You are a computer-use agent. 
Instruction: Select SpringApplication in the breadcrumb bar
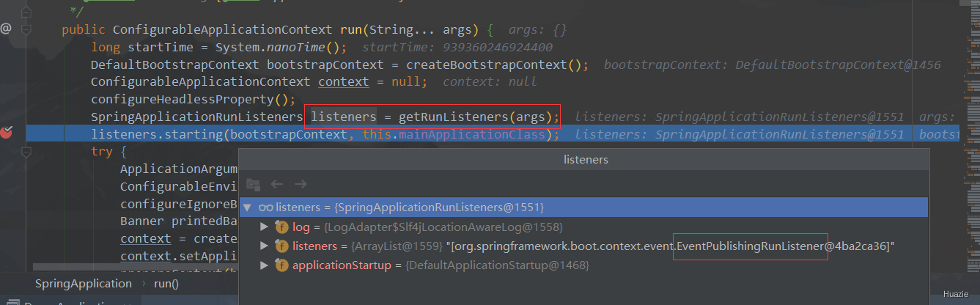point(84,284)
